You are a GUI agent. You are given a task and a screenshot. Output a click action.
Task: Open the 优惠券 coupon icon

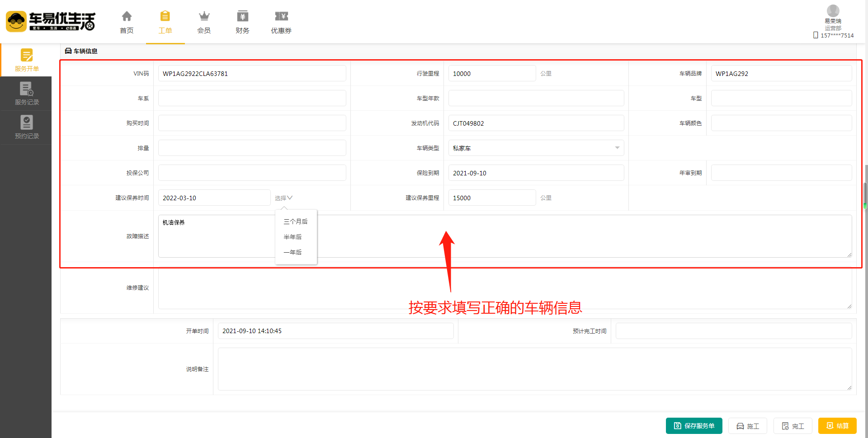click(281, 16)
